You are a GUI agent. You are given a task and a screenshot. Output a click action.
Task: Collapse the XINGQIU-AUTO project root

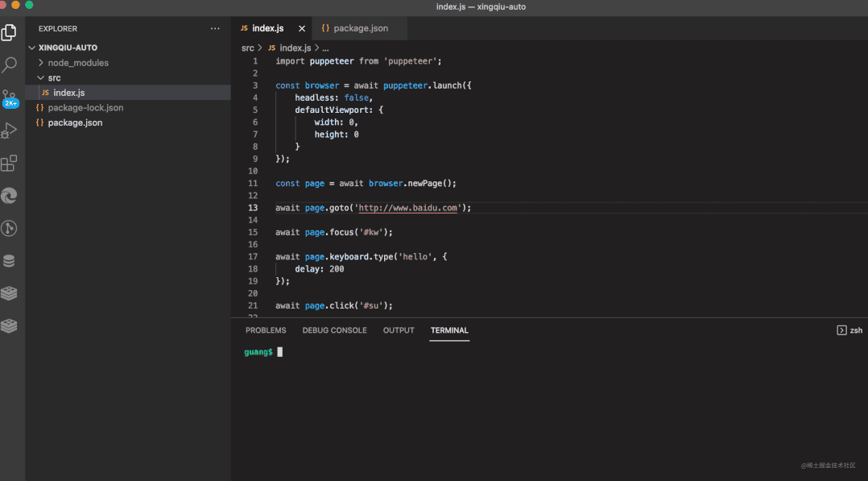(32, 48)
